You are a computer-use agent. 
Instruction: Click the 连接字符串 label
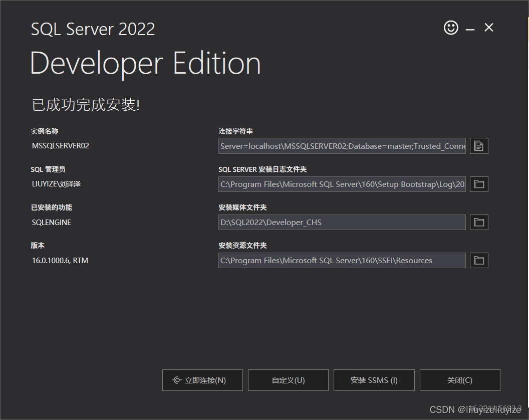point(235,131)
